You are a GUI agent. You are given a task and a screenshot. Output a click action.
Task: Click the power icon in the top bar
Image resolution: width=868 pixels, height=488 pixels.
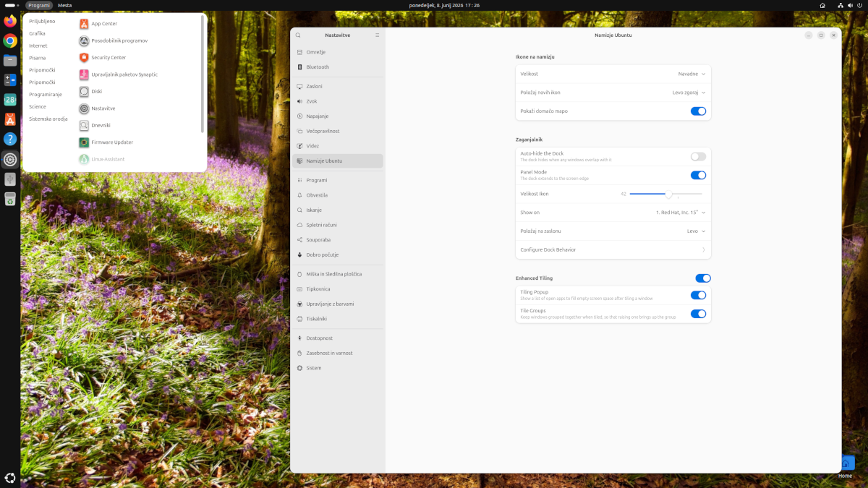[859, 5]
